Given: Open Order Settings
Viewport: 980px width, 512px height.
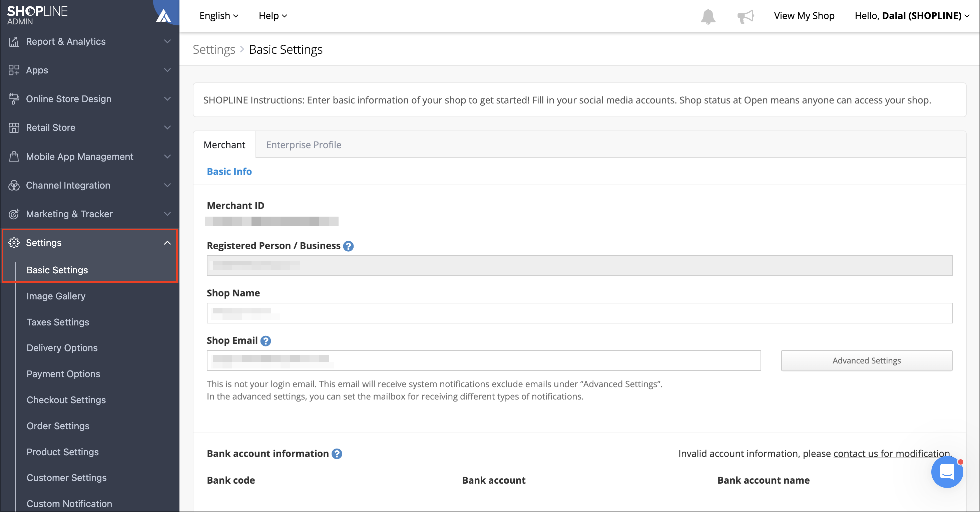Looking at the screenshot, I should [x=58, y=426].
